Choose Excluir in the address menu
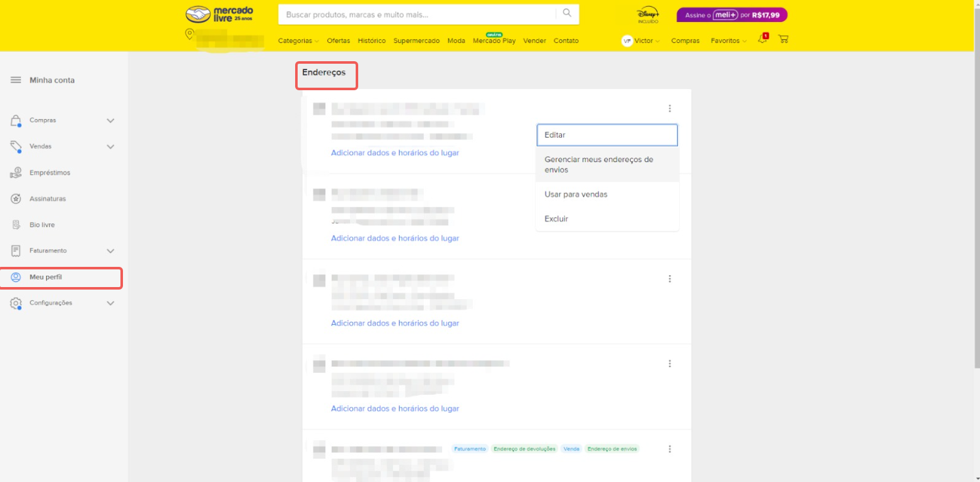980x482 pixels. point(607,218)
